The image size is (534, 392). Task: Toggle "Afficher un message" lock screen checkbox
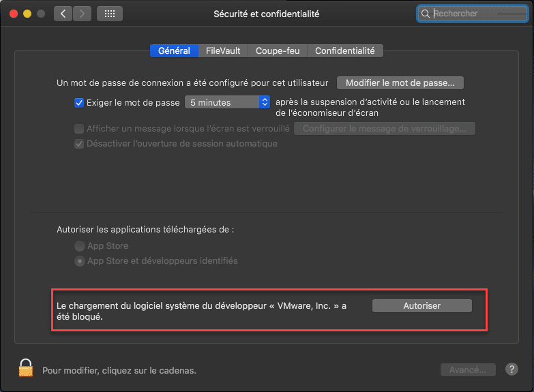[79, 129]
